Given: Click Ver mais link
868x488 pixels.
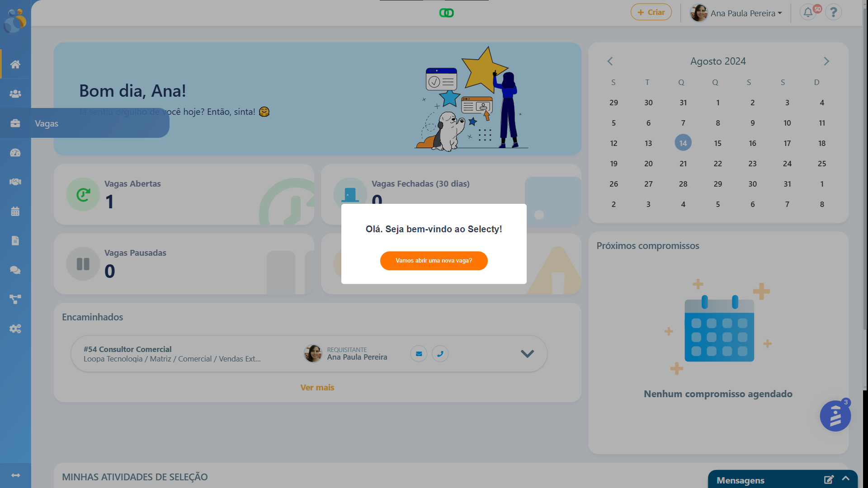Looking at the screenshot, I should [x=317, y=388].
